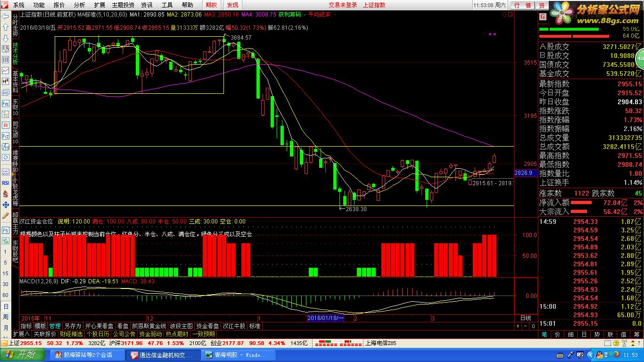Image resolution: width=644 pixels, height=362 pixels.
Task: Click the F12 icon in left toolbar
Action: pyautogui.click(x=6, y=136)
